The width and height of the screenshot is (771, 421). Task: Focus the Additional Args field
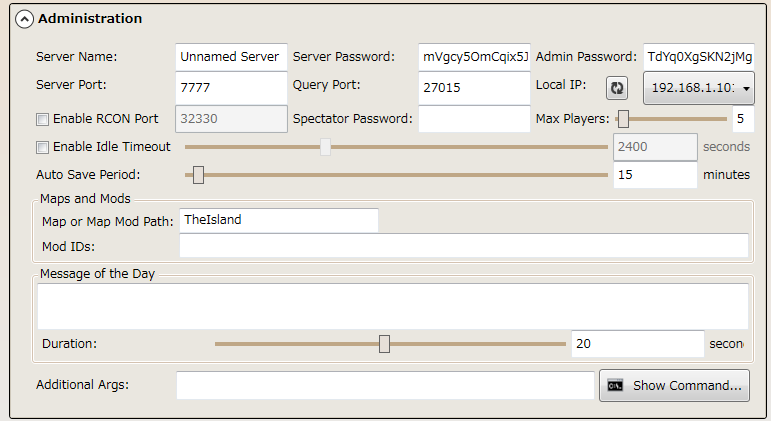(385, 386)
